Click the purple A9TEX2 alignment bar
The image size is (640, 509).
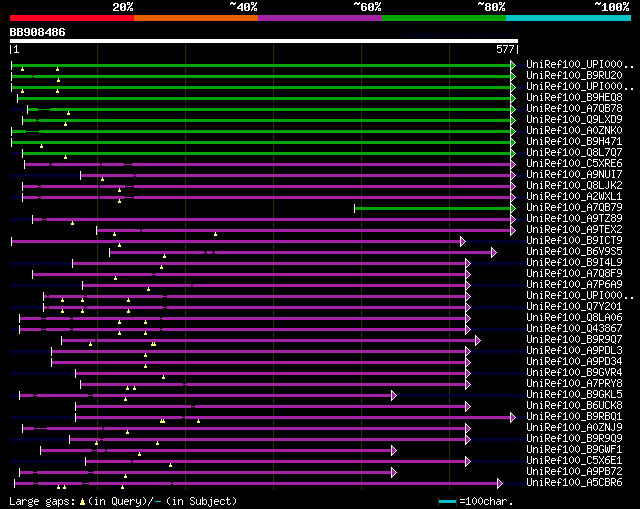click(304, 231)
